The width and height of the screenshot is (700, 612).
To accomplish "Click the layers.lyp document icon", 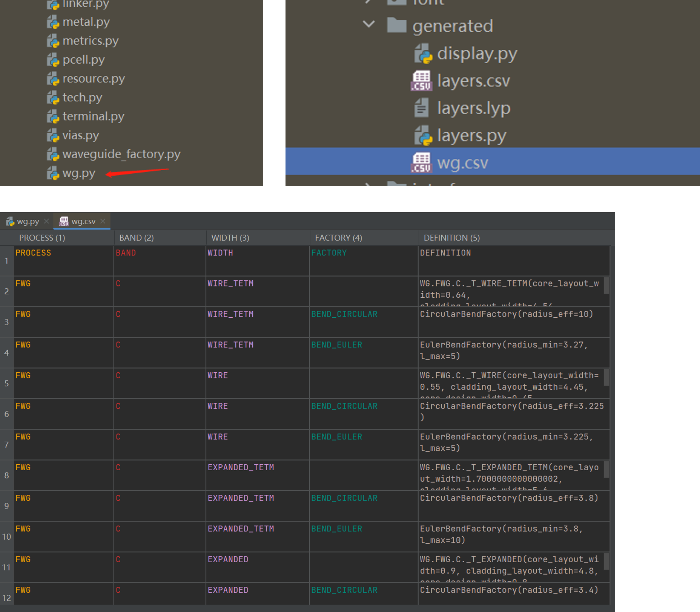I will pyautogui.click(x=422, y=108).
